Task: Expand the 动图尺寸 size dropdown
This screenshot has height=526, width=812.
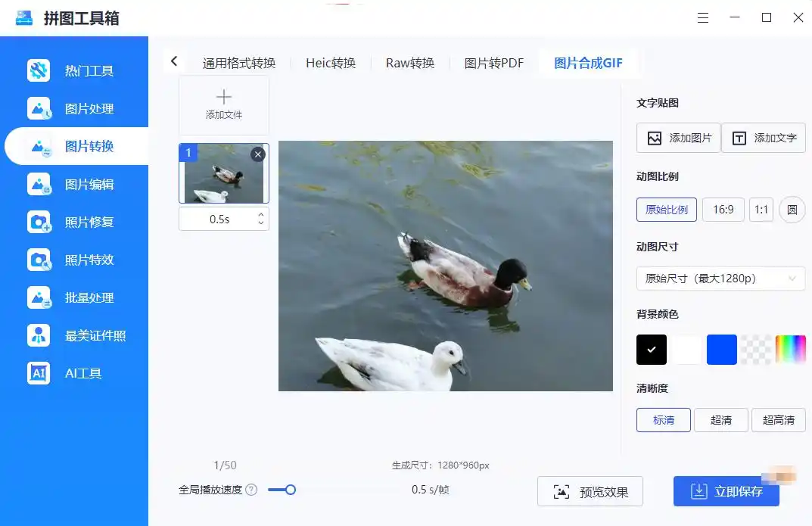Action: tap(720, 279)
